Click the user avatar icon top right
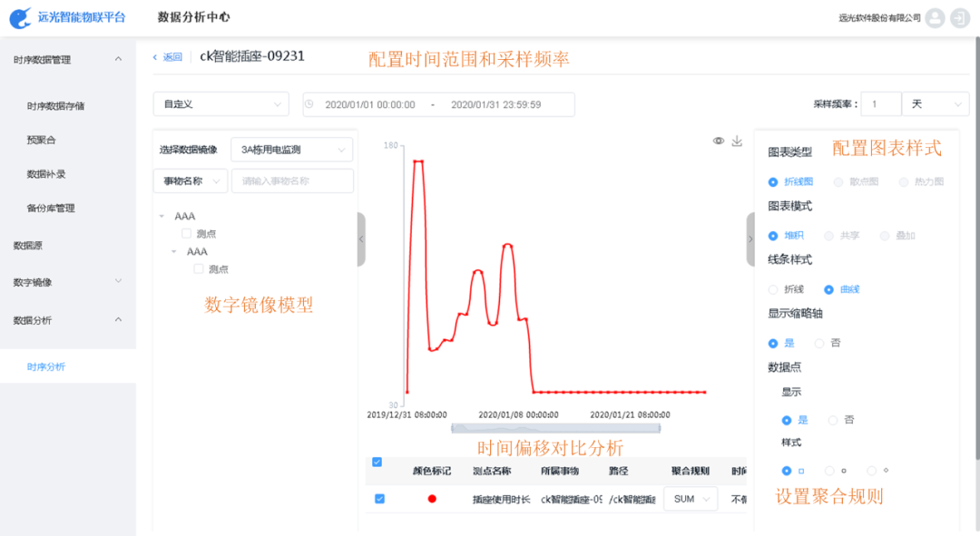Image resolution: width=980 pixels, height=536 pixels. (934, 17)
